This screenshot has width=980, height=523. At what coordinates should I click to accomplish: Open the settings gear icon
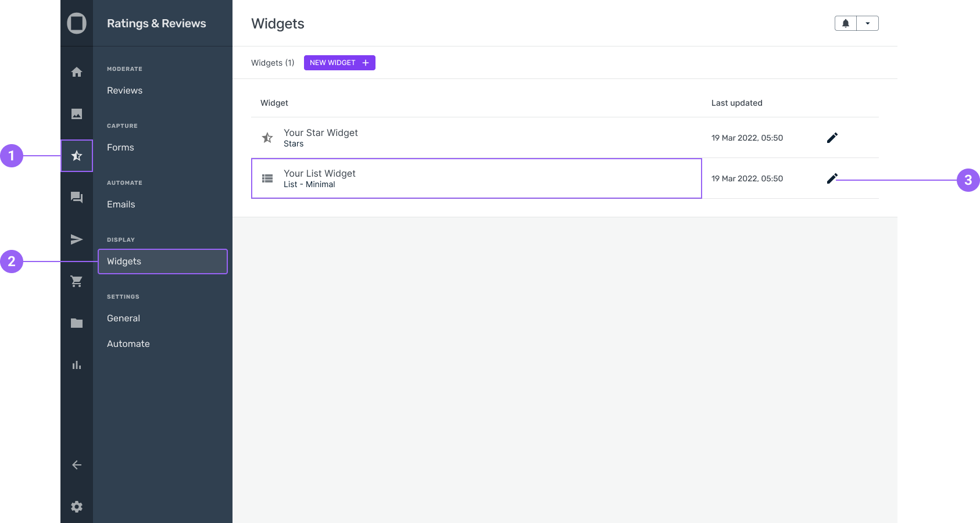point(77,507)
